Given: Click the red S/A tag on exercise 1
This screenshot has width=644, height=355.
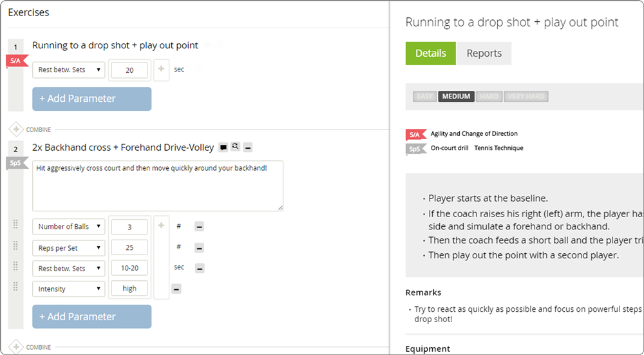Looking at the screenshot, I should (x=15, y=61).
